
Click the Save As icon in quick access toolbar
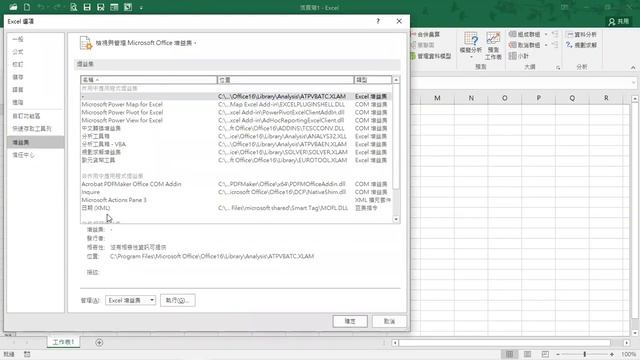tap(100, 7)
